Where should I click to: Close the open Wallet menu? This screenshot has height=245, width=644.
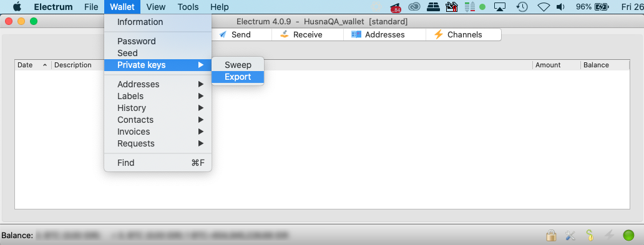point(122,7)
